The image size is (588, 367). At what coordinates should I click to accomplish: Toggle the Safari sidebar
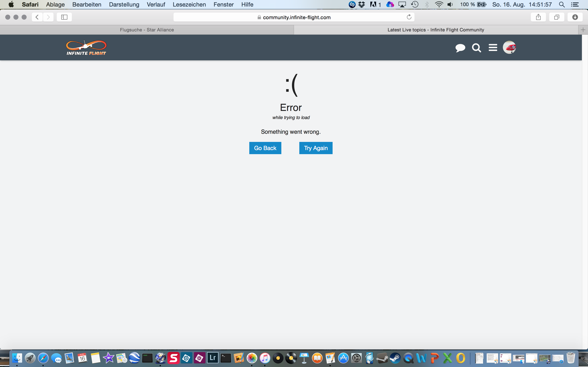click(x=64, y=17)
